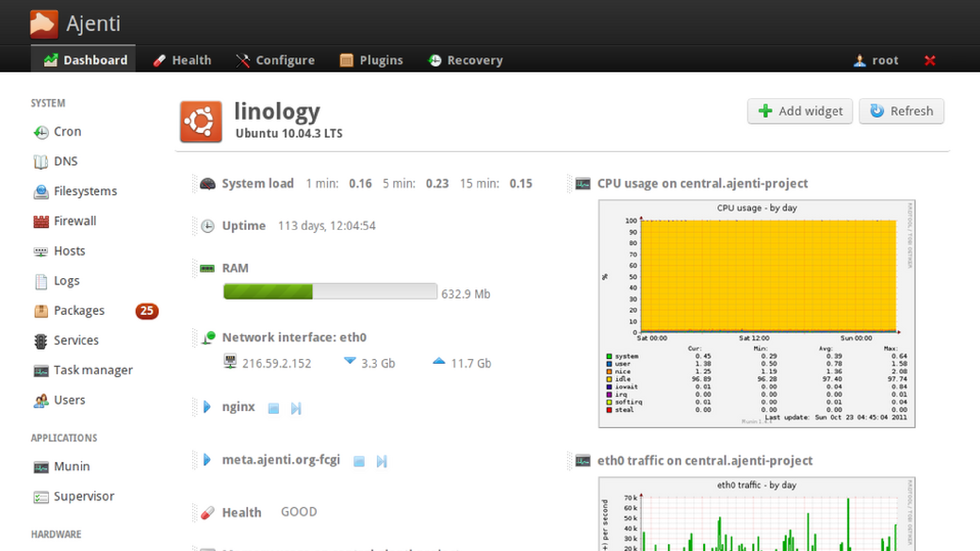Click the download arrow beside 3.3 Gb
The image size is (980, 551).
click(x=350, y=360)
